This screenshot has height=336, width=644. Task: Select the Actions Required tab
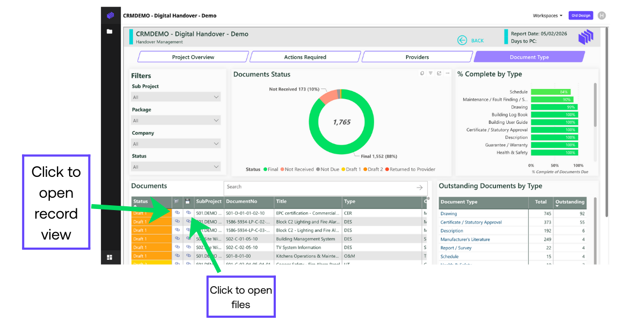tap(305, 56)
